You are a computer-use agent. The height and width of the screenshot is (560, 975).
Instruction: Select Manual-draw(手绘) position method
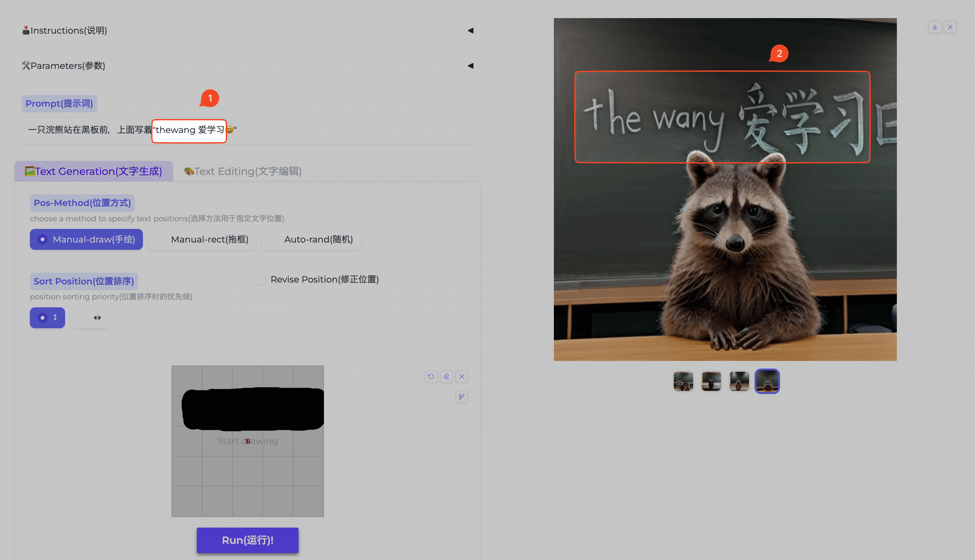coord(86,239)
